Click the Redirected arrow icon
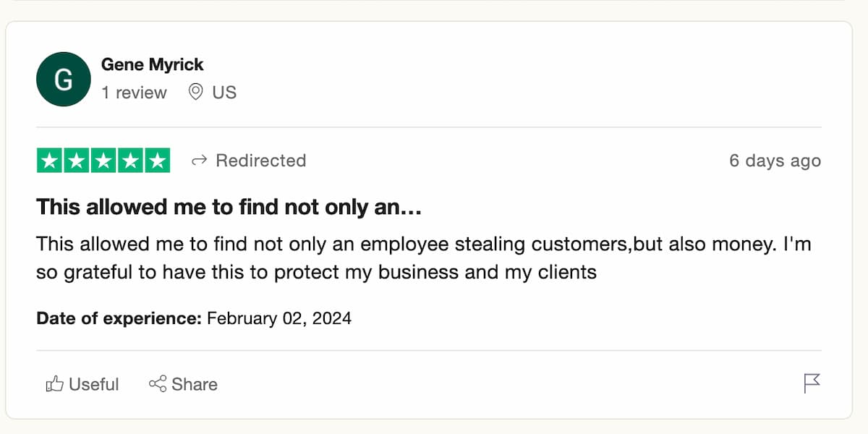The width and height of the screenshot is (868, 434). tap(199, 161)
